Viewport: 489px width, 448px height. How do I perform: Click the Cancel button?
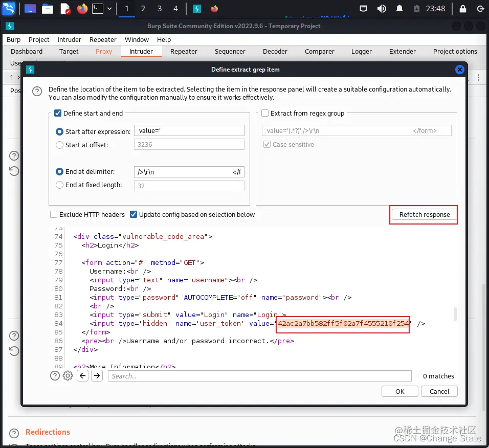click(x=439, y=391)
